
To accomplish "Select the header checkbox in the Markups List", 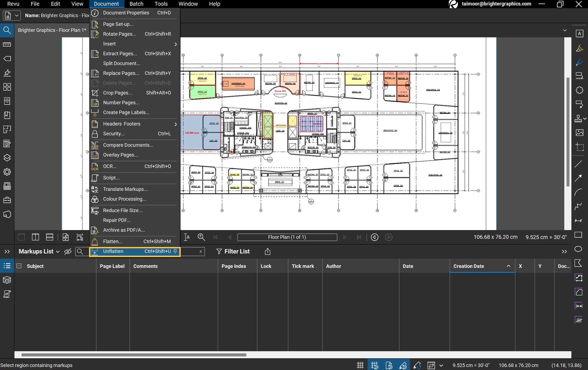I will pos(19,266).
